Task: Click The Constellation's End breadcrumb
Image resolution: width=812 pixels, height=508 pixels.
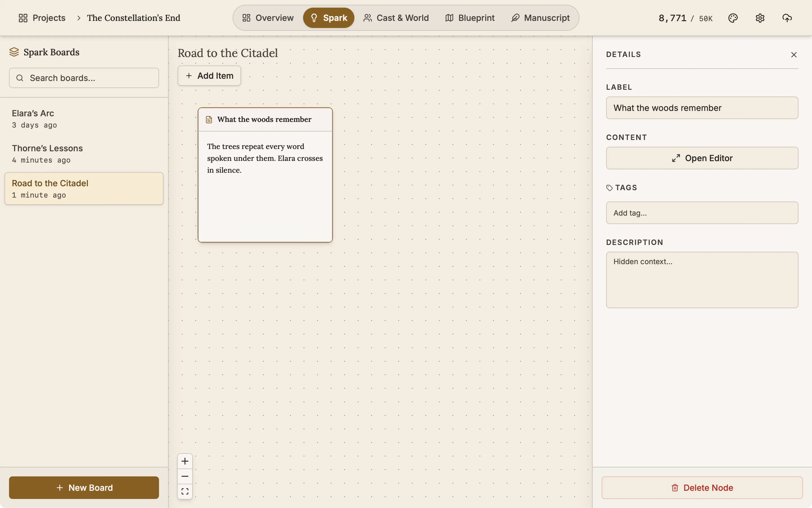Action: pos(134,18)
